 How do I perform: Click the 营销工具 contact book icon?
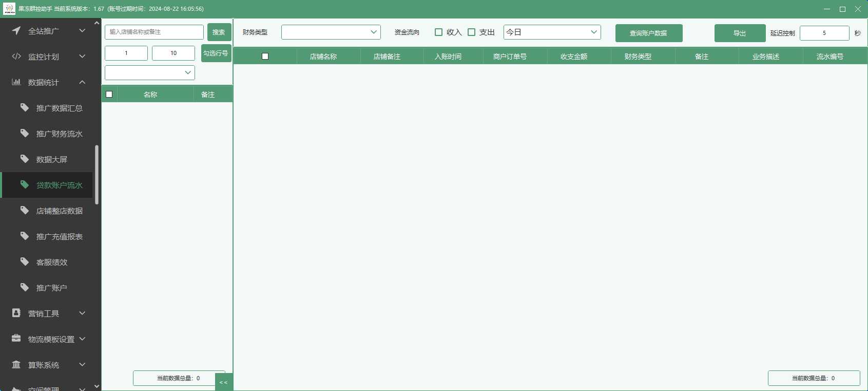tap(16, 313)
